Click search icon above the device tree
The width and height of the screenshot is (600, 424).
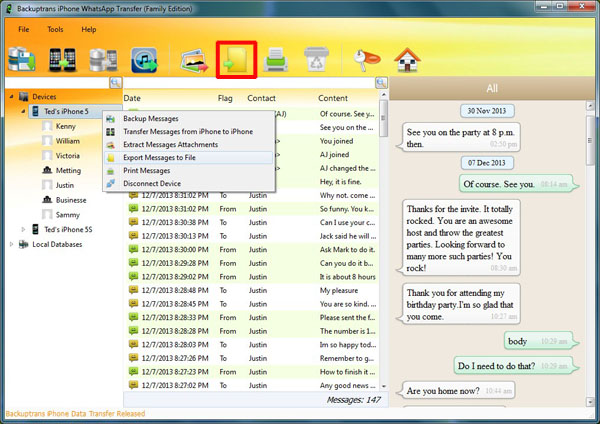[x=116, y=82]
